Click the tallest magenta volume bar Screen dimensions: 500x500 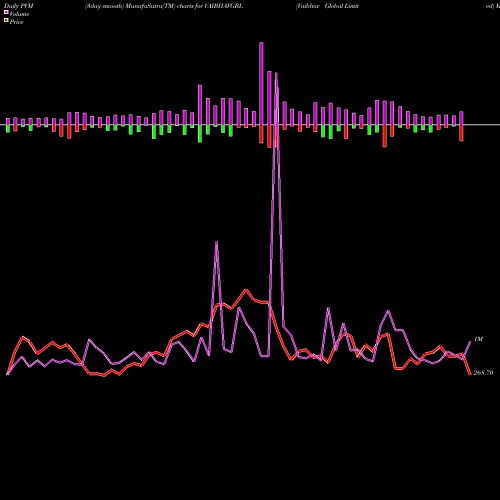(261, 84)
